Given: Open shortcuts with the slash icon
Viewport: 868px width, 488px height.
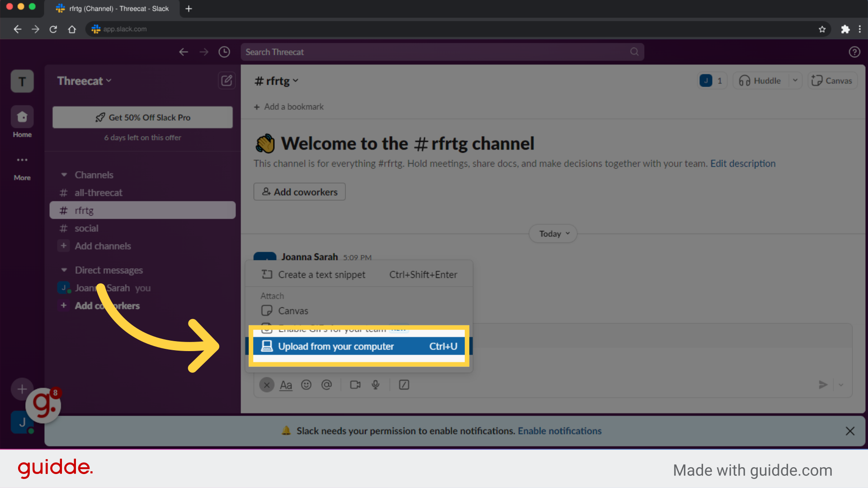Looking at the screenshot, I should 404,385.
